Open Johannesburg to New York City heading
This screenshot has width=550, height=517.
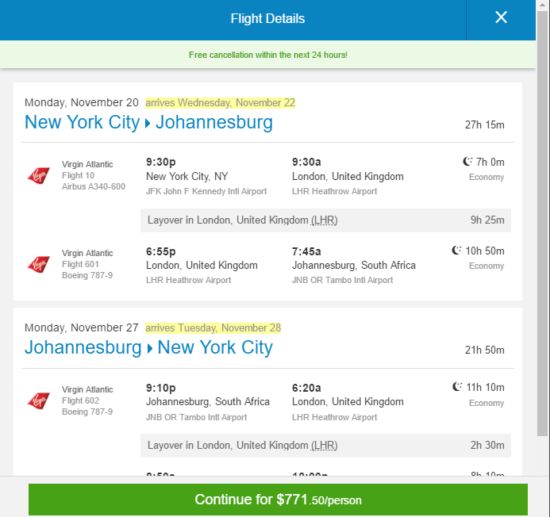point(148,348)
